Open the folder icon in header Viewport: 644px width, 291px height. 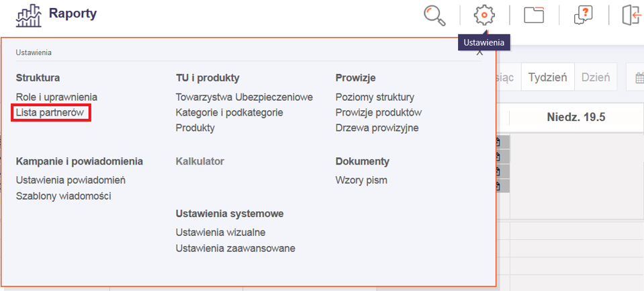pos(534,15)
